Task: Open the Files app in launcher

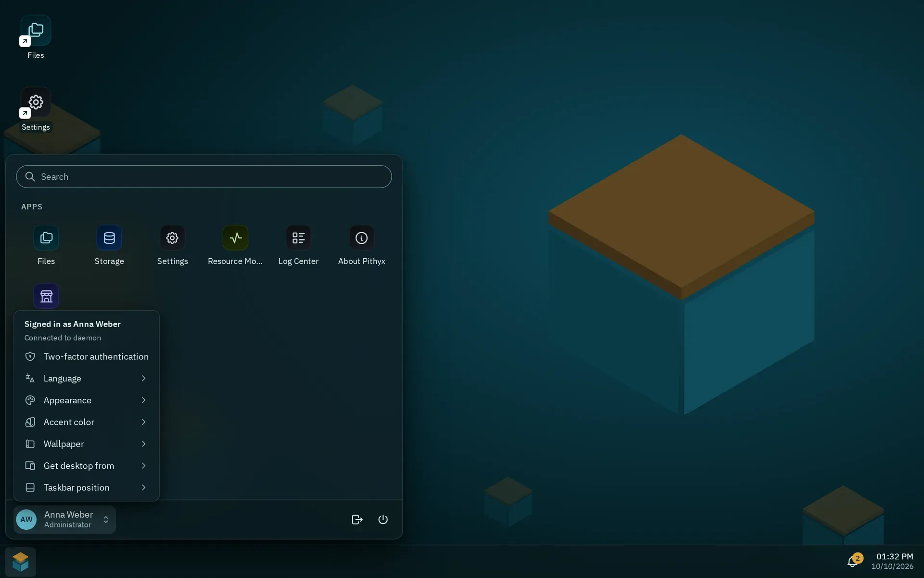Action: (x=46, y=246)
